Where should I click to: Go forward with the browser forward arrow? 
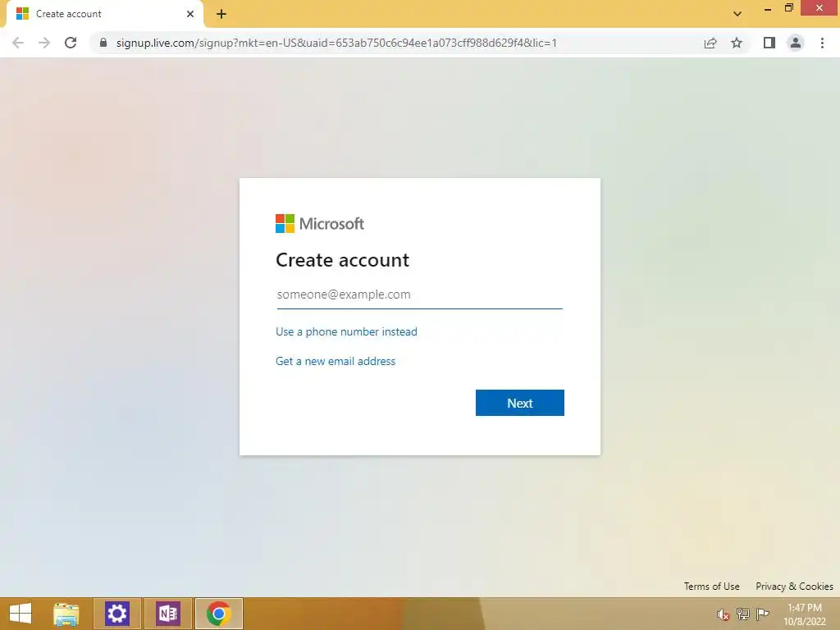[x=44, y=43]
